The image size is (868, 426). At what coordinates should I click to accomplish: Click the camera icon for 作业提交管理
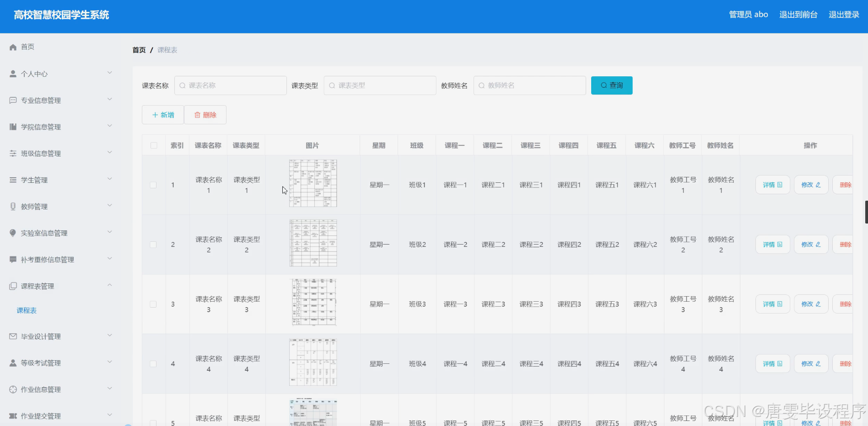pyautogui.click(x=13, y=415)
